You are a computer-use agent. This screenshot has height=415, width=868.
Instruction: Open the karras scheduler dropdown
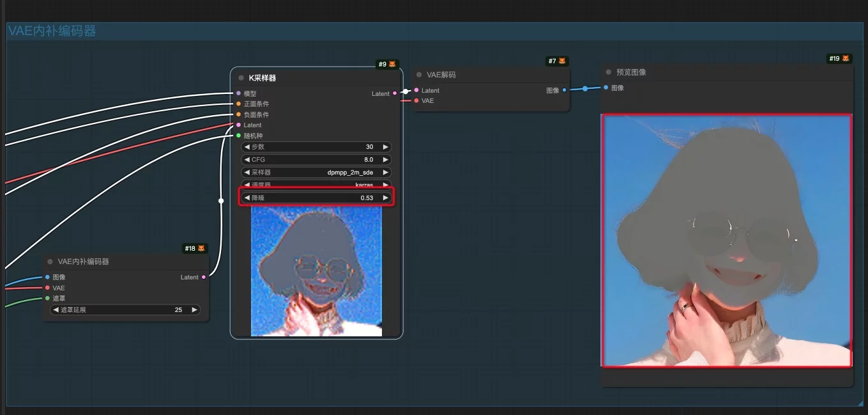pos(316,185)
